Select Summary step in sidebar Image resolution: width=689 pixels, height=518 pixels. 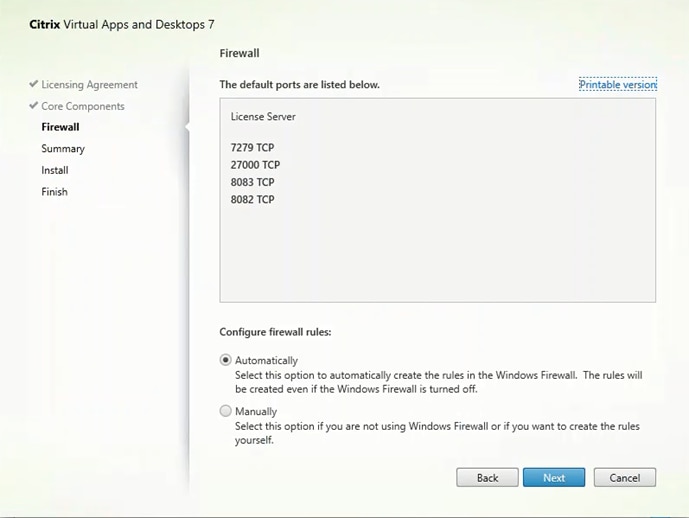click(63, 149)
